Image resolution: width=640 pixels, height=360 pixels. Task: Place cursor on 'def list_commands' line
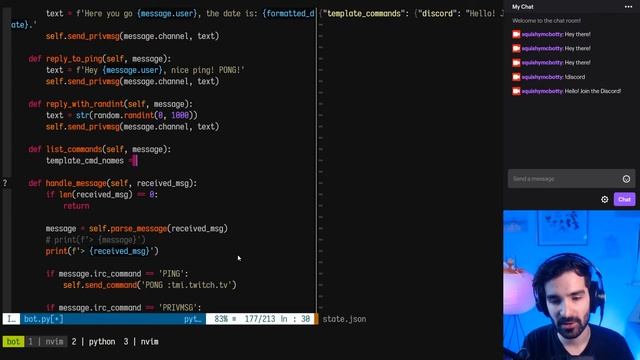tap(100, 149)
